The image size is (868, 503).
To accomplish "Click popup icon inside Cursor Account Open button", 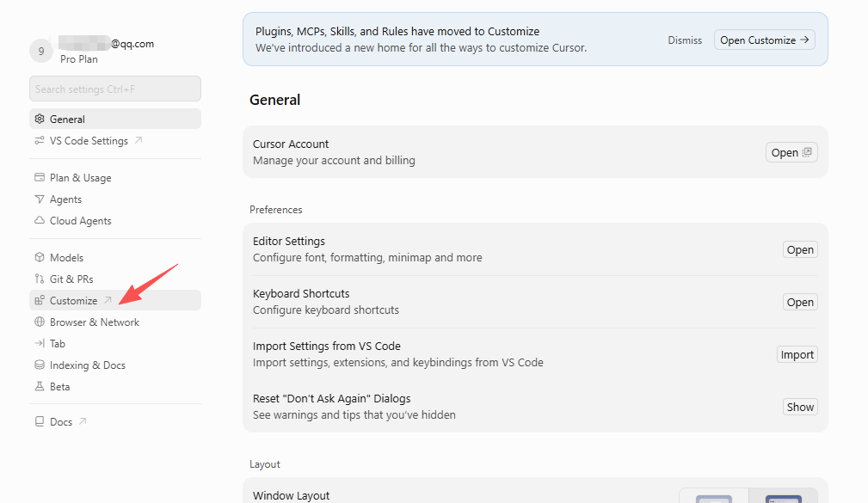I will (807, 152).
